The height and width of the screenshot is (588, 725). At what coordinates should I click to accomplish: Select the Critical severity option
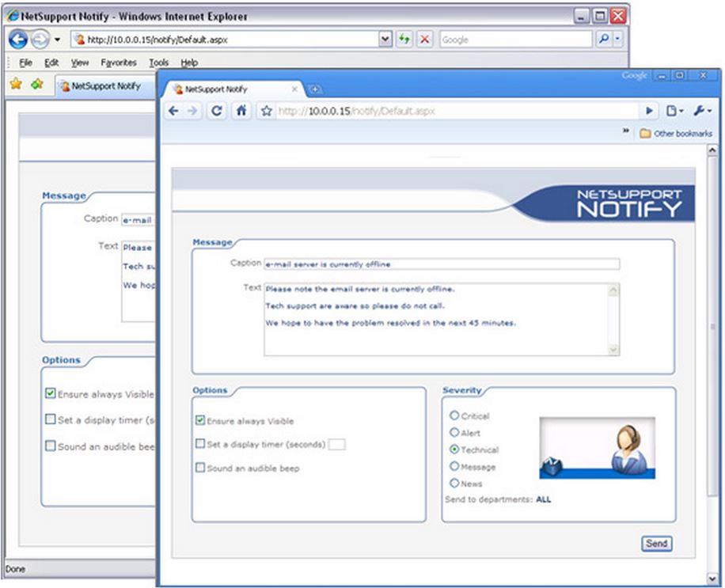click(454, 415)
